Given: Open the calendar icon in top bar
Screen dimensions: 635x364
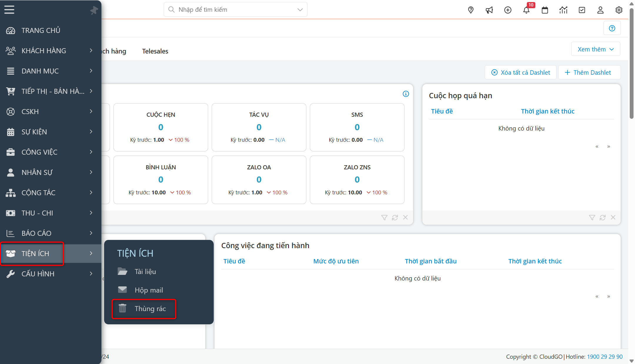Looking at the screenshot, I should click(545, 10).
